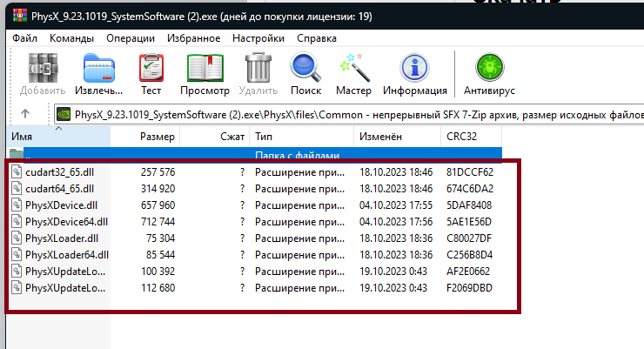Select the PhysXLoader64.dll file icon
The height and width of the screenshot is (349, 644).
point(17,254)
